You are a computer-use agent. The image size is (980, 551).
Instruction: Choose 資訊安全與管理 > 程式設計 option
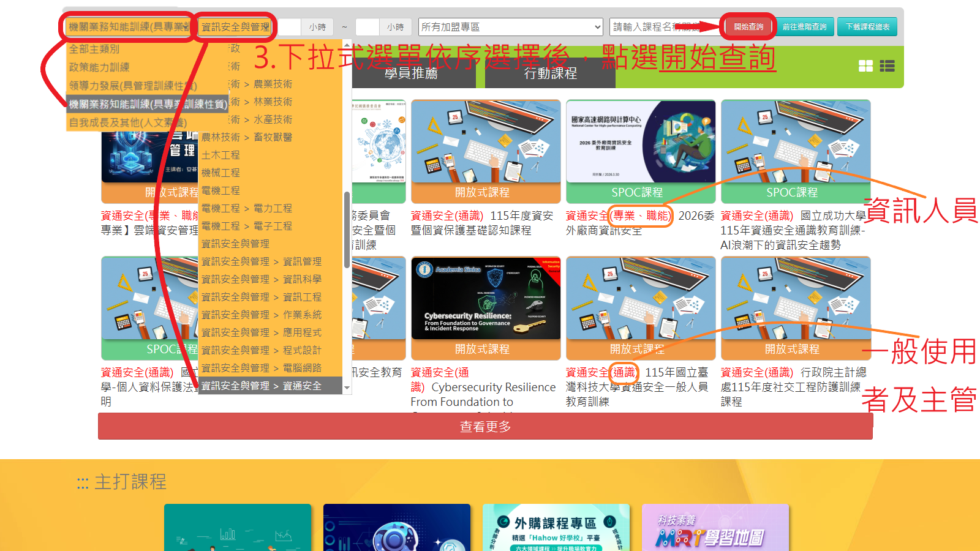[270, 350]
